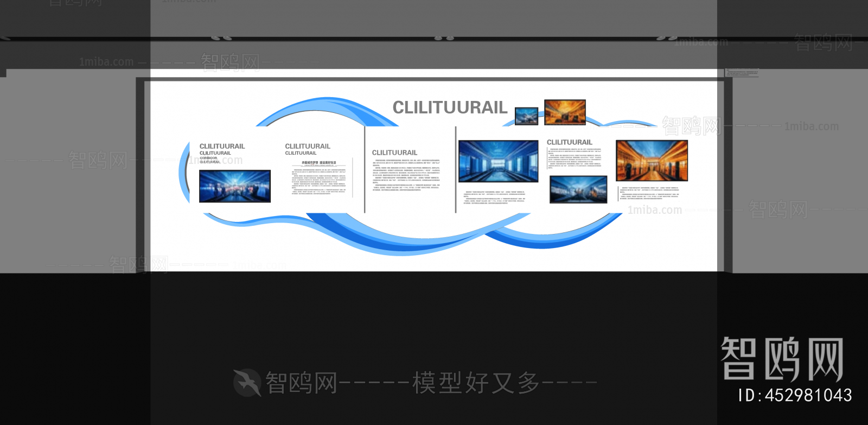This screenshot has width=868, height=425.
Task: Select the large blue corridor image
Action: [498, 161]
